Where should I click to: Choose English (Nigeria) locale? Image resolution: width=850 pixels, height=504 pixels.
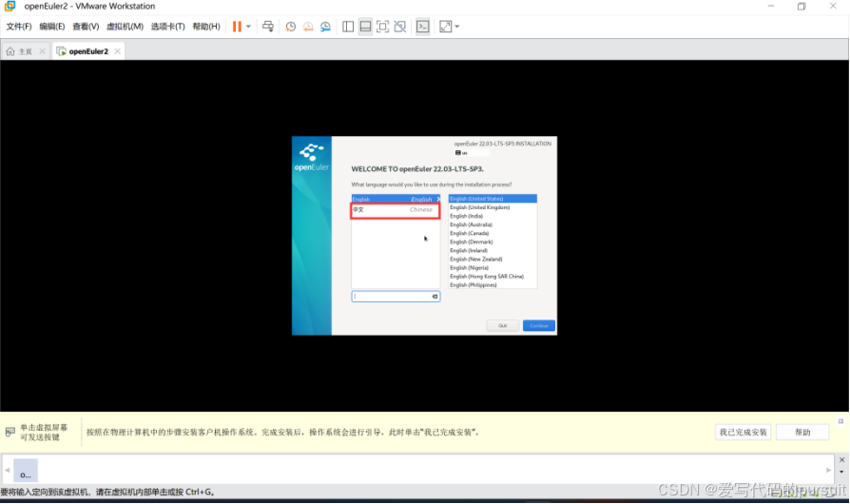pos(493,268)
